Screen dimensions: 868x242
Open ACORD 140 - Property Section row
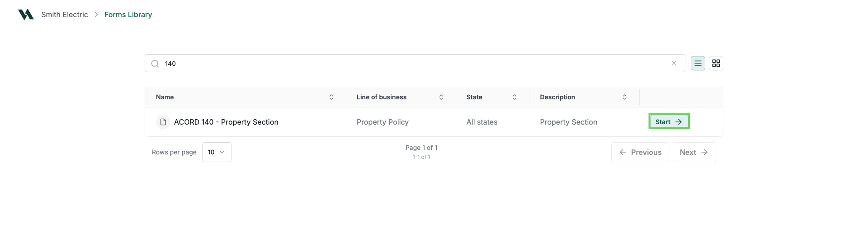click(434, 122)
